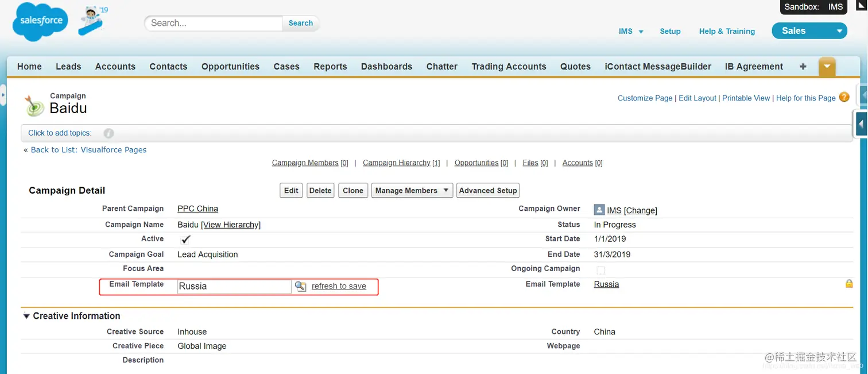Screen dimensions: 868x374
Task: Click View Hierarchy link
Action: point(231,225)
